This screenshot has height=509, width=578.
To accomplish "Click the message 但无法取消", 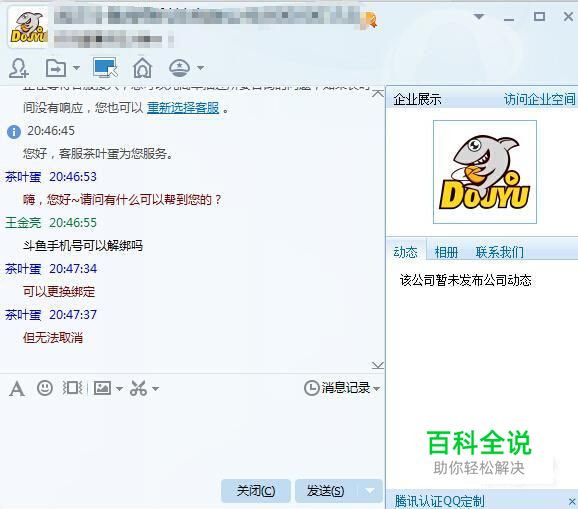I will coord(53,338).
